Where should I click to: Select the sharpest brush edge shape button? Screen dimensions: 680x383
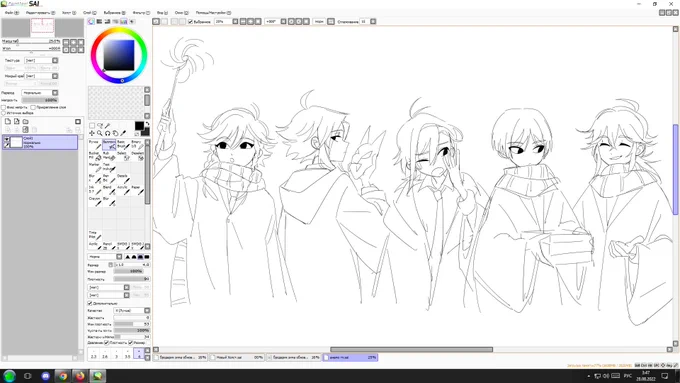[x=147, y=257]
